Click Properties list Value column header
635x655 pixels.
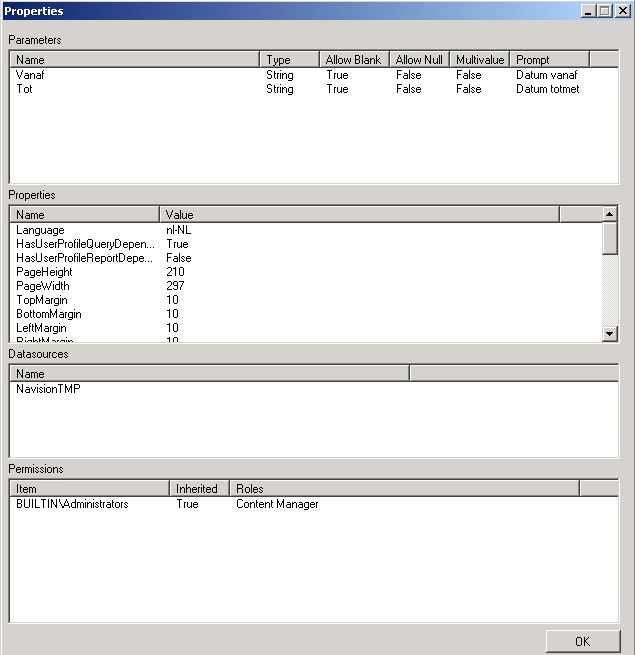click(359, 215)
